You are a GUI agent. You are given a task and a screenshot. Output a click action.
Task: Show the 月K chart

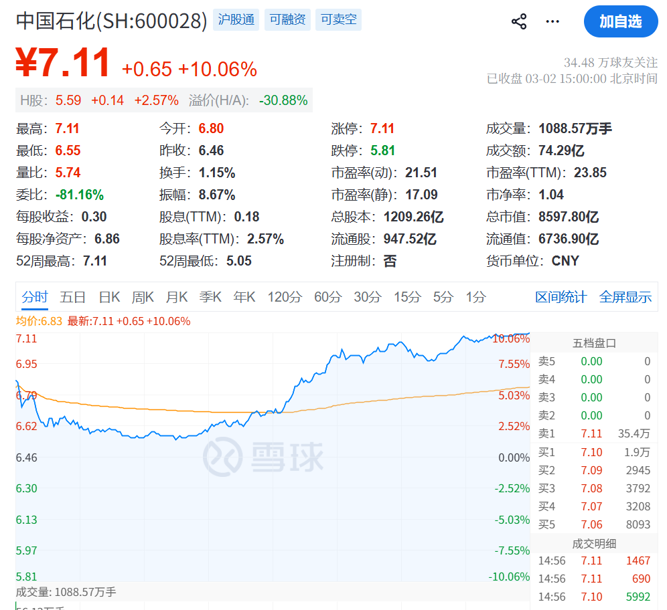pos(177,297)
